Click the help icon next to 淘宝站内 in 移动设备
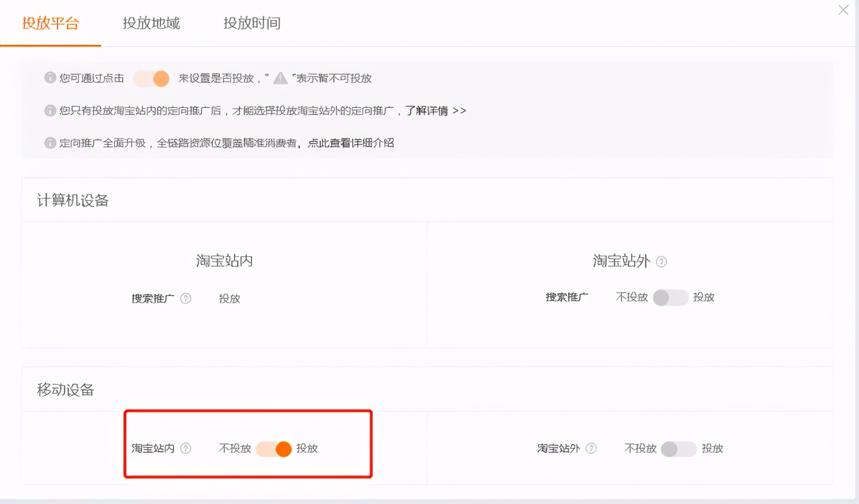 (x=186, y=448)
